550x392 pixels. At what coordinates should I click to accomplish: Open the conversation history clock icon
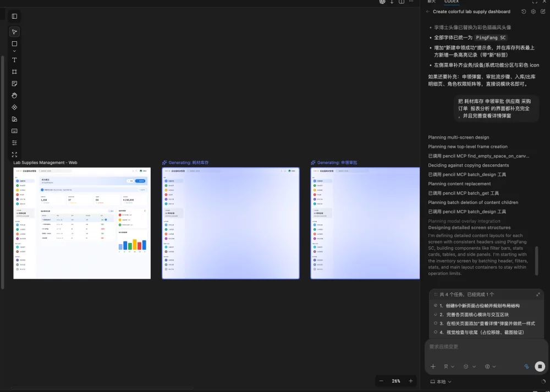click(x=524, y=12)
